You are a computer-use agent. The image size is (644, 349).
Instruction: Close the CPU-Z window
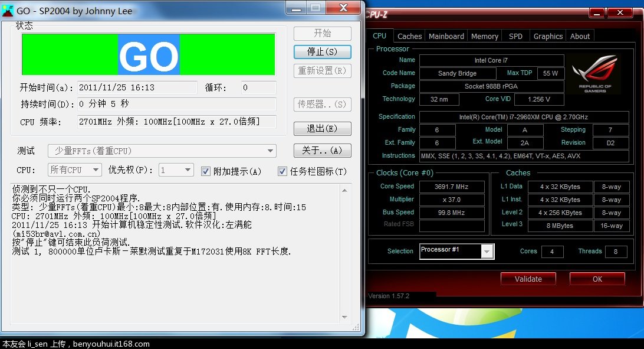[620, 13]
